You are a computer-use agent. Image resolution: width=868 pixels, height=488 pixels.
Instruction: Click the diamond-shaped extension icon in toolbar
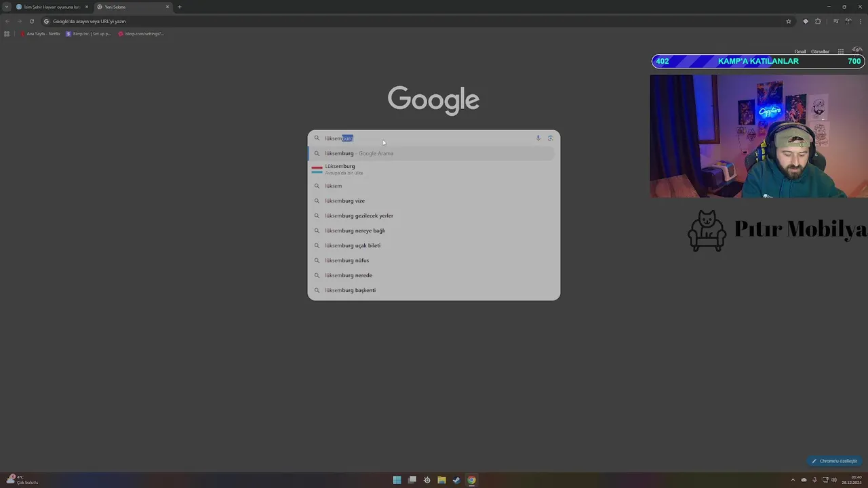[x=806, y=21]
